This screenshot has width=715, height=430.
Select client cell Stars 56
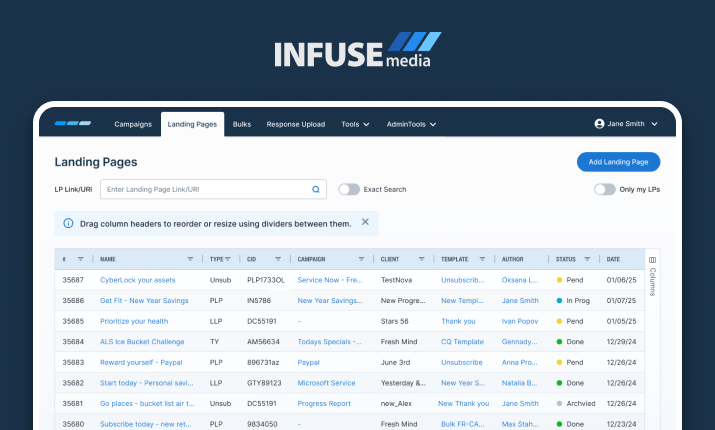click(x=394, y=321)
